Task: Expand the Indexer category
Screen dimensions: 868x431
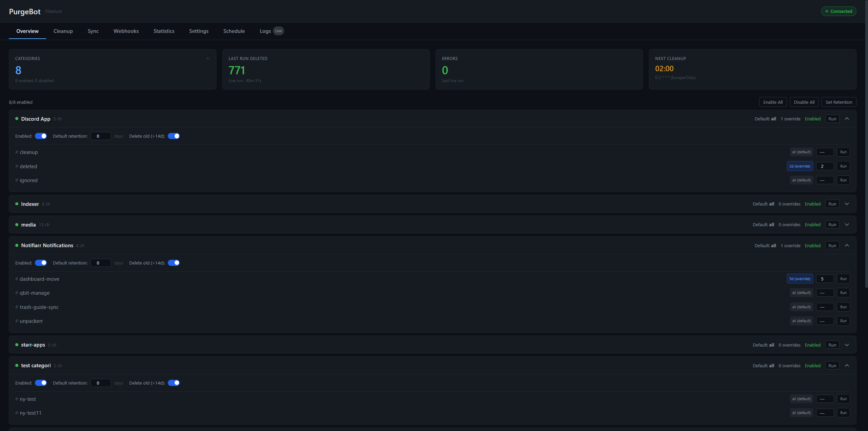Action: (847, 204)
